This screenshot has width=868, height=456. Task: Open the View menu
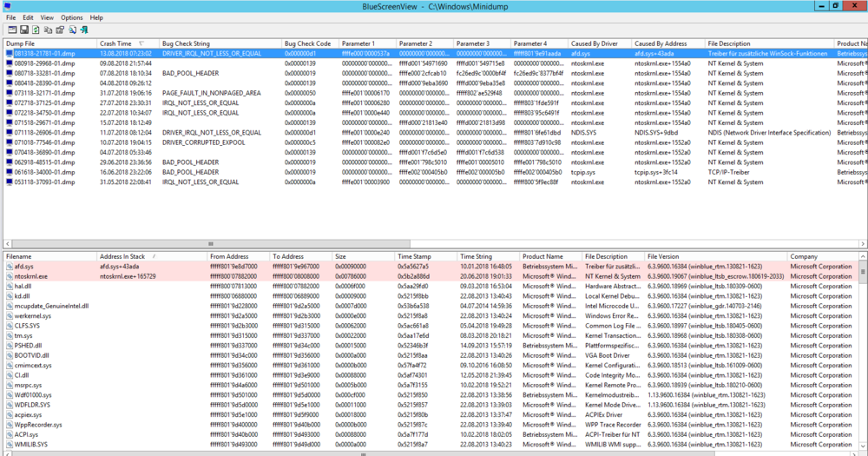click(x=46, y=17)
